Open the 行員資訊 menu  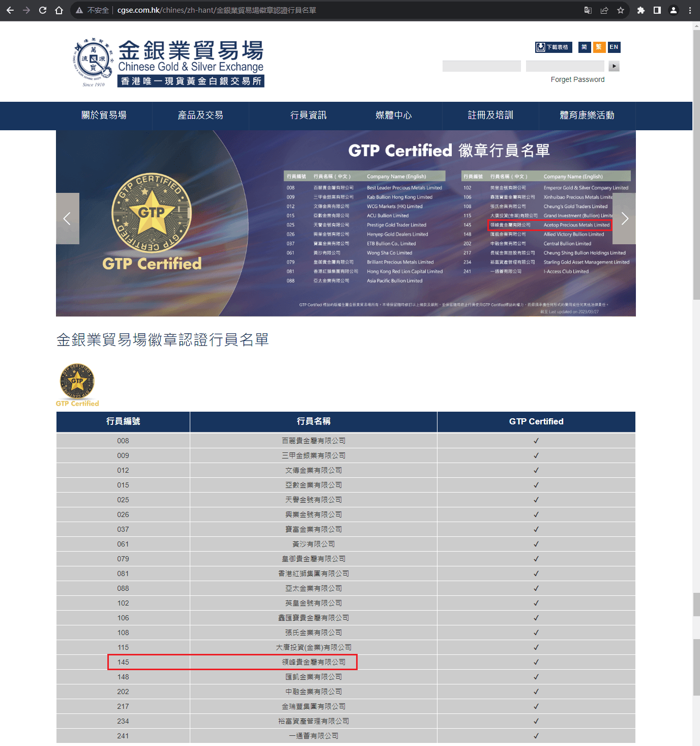[x=308, y=116]
